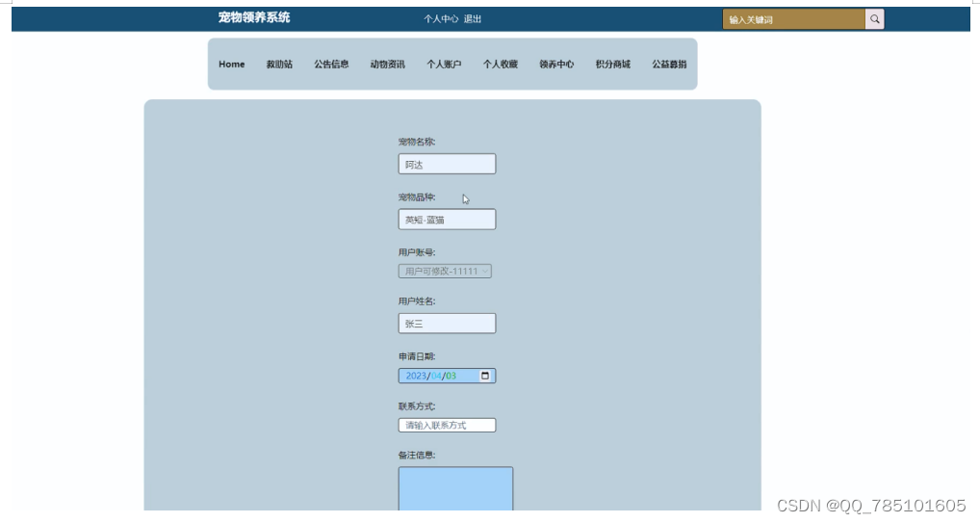
Task: Focus the keyword search input box
Action: (793, 19)
